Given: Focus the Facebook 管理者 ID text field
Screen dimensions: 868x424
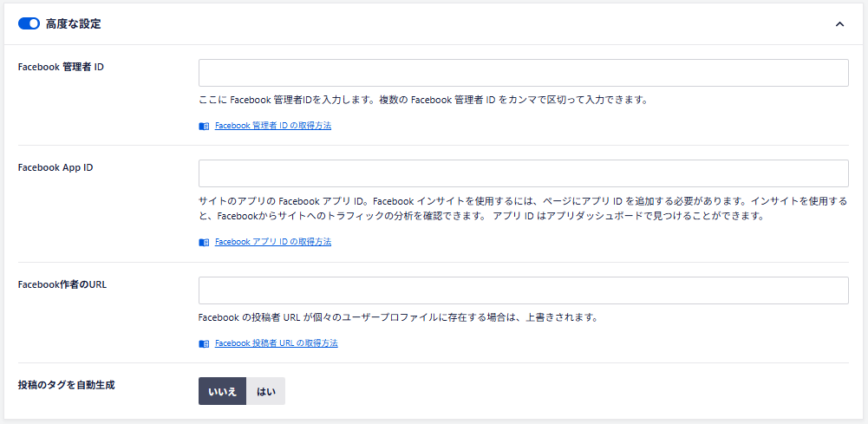Looking at the screenshot, I should click(x=523, y=73).
